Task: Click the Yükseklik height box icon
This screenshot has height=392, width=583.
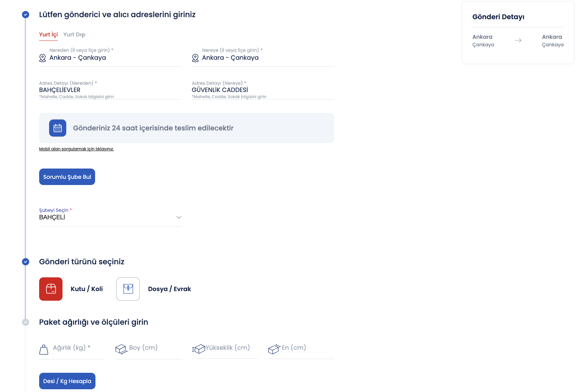Action: tap(198, 349)
